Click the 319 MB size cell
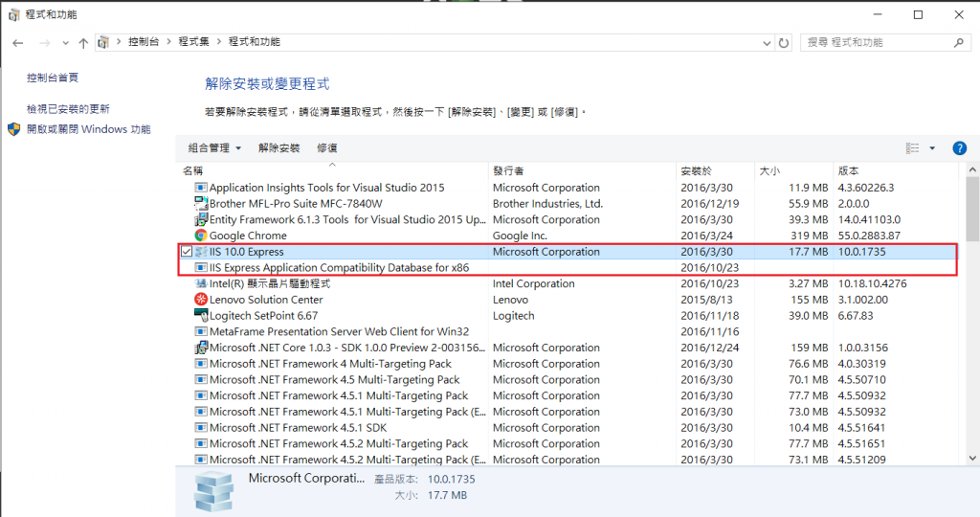 point(810,236)
